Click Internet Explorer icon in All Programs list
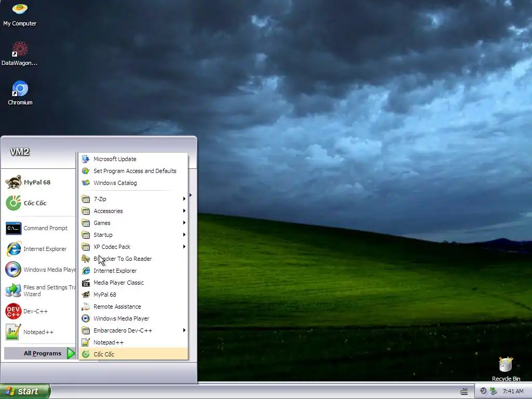Viewport: 532px width, 399px height. coord(86,270)
